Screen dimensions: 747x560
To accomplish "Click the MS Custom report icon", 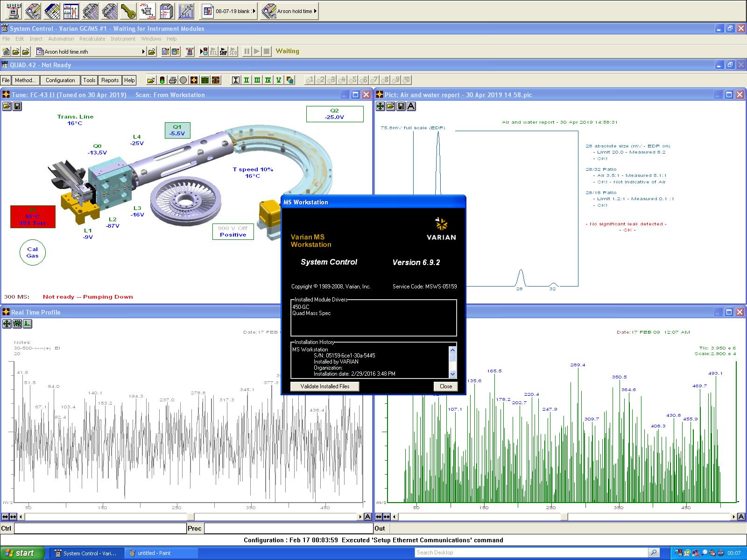I will tap(110, 11).
